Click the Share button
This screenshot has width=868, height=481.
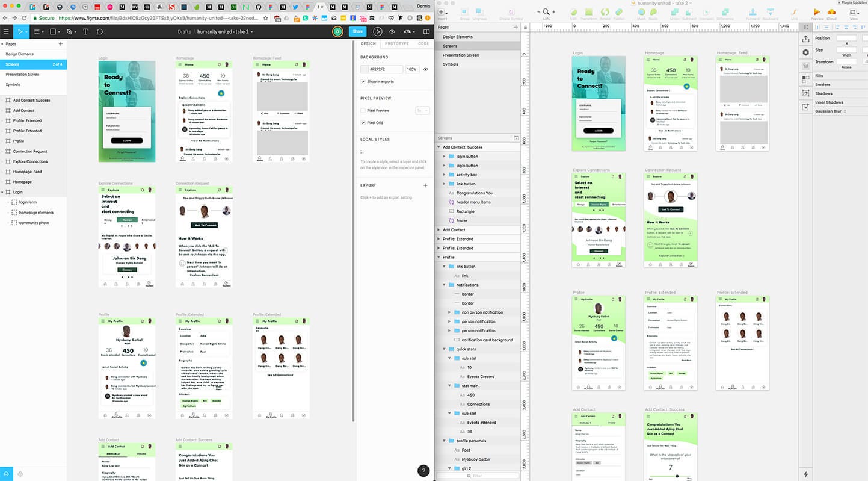point(357,31)
